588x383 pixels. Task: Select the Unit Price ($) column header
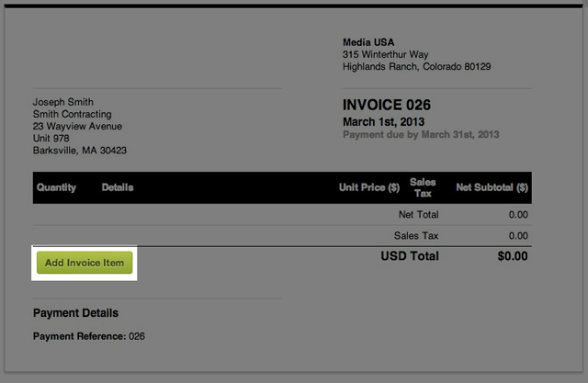(x=368, y=187)
